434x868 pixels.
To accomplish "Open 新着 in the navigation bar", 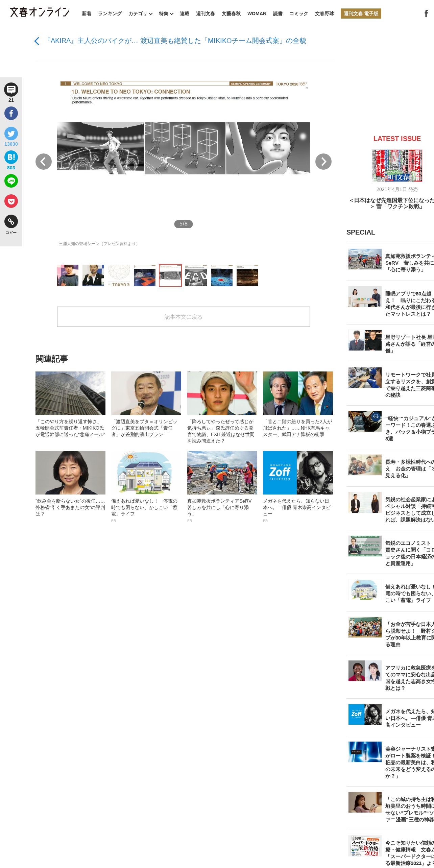I will pos(87,14).
